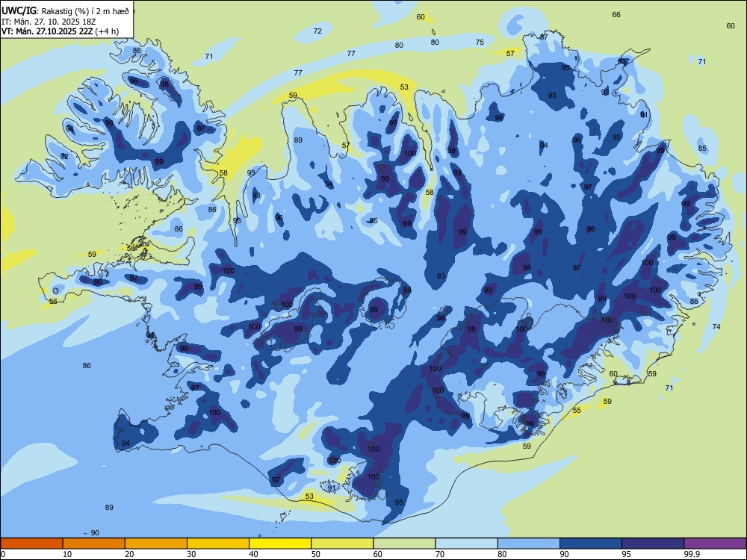Click the 50–60 pale yellow legend swatch

pos(342,544)
